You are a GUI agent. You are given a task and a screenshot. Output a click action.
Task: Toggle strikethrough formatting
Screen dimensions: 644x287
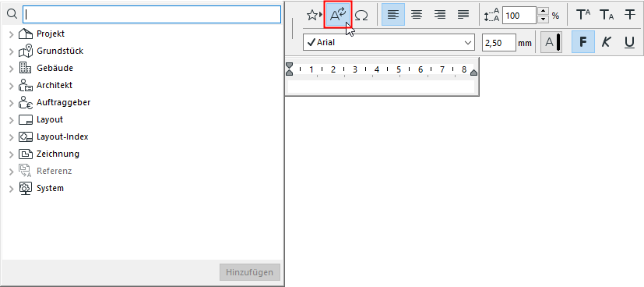click(x=630, y=16)
